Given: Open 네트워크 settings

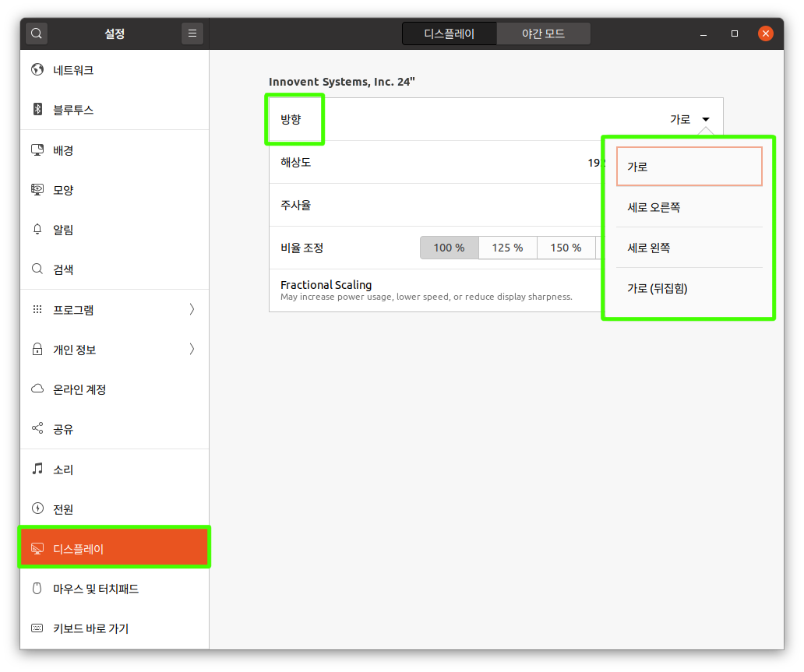Looking at the screenshot, I should pos(115,70).
